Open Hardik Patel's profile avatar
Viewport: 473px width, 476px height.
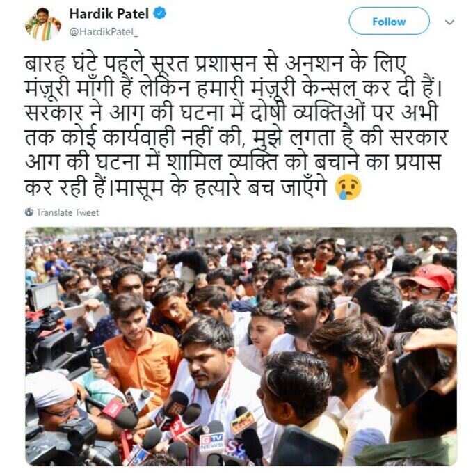(x=43, y=24)
